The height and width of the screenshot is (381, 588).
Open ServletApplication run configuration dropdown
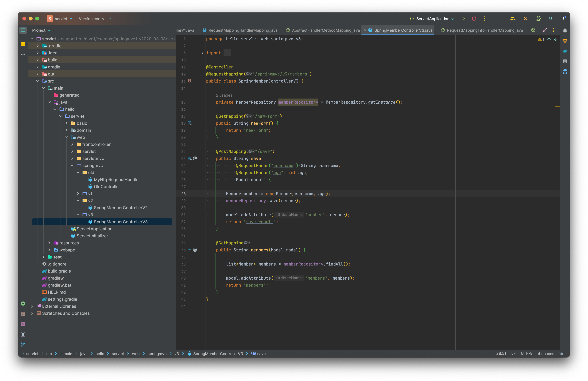click(x=432, y=19)
